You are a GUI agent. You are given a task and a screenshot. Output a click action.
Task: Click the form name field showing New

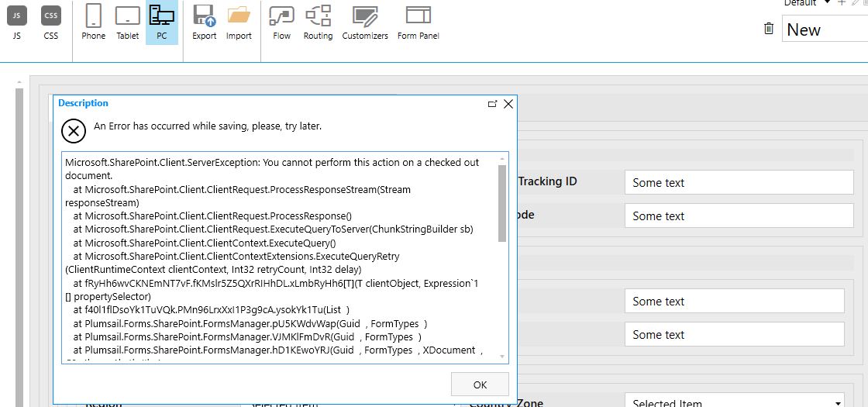pyautogui.click(x=825, y=29)
